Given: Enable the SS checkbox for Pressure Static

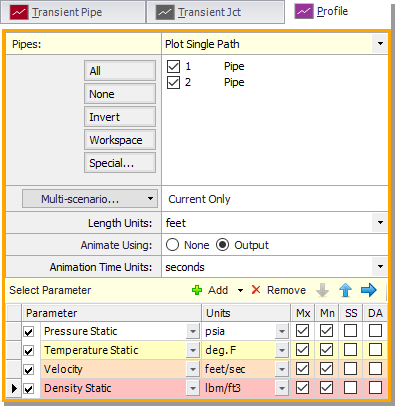Looking at the screenshot, I should 350,331.
